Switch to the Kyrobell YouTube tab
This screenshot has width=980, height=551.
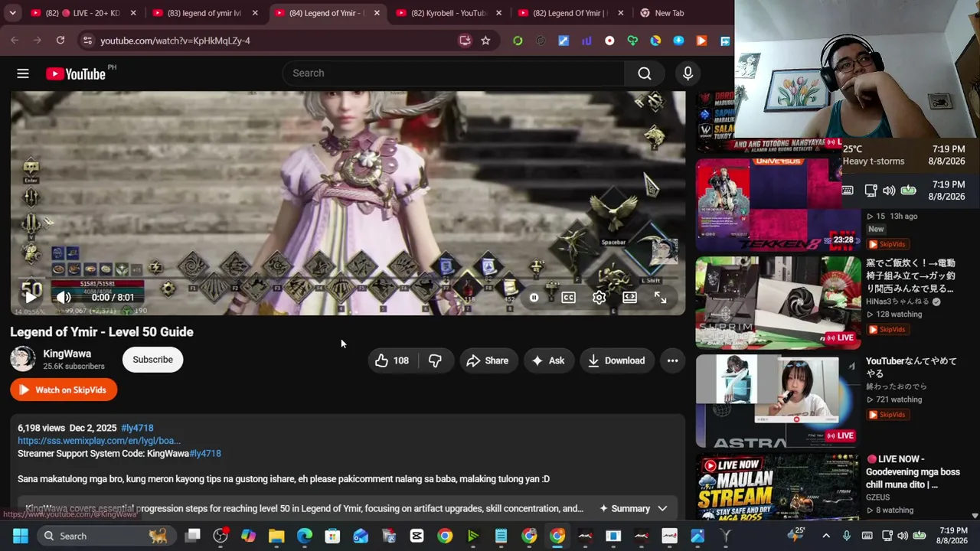point(447,13)
